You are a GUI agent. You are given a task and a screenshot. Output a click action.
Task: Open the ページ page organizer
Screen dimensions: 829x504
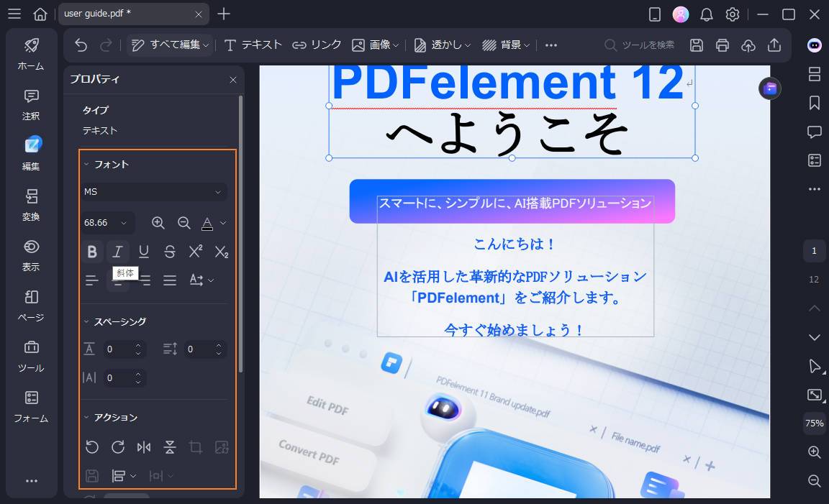click(30, 306)
